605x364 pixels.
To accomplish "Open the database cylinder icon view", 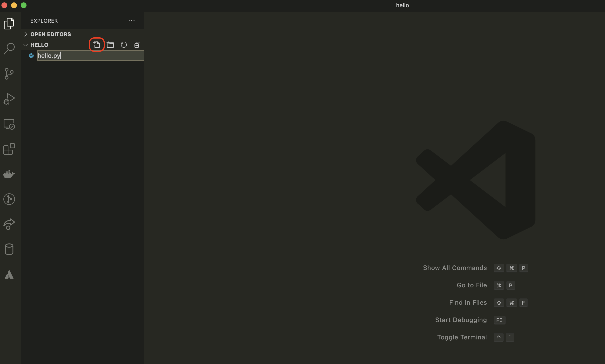I will pyautogui.click(x=9, y=249).
